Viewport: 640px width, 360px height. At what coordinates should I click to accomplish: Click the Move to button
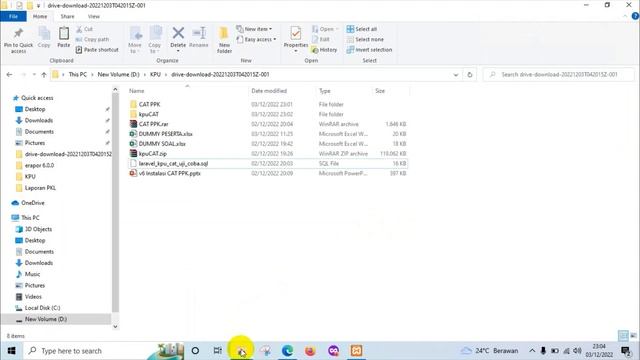135,40
